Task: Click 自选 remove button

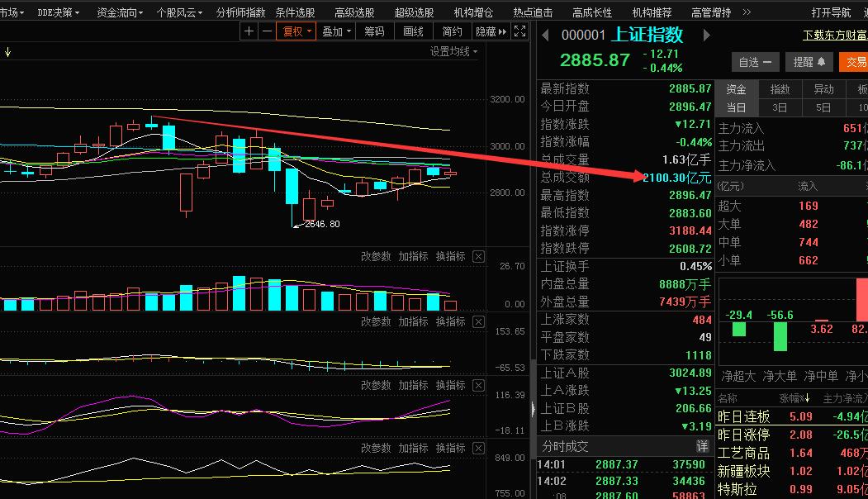Action: point(755,62)
